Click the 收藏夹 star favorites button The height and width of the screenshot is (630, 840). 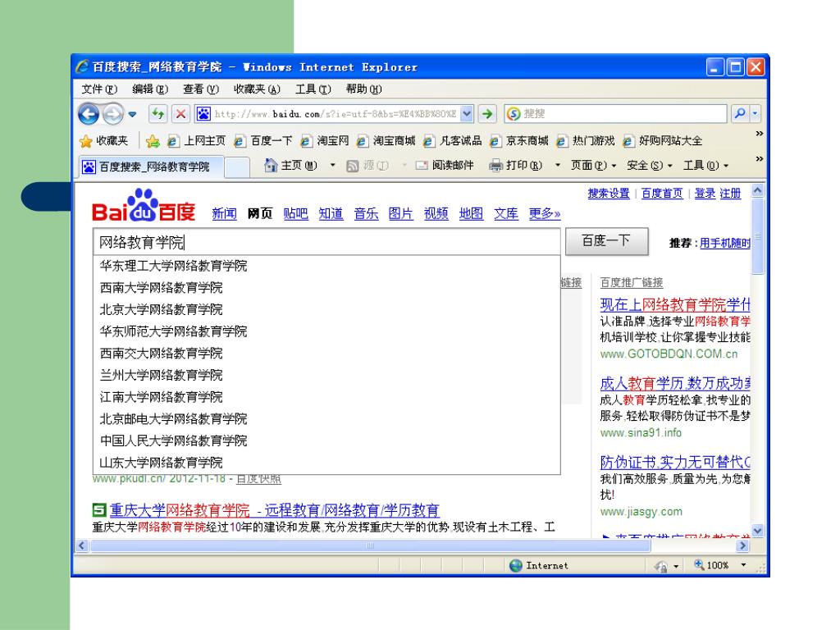tap(104, 141)
